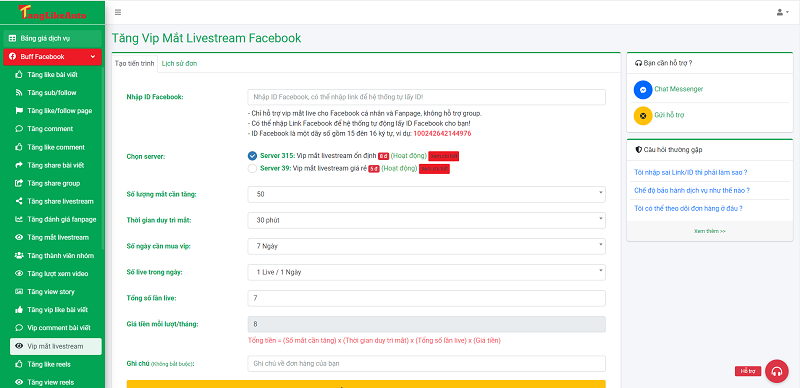Screen dimensions: 800x388
Task: Collapse the Buff Facebook menu chevron
Action: (93, 57)
